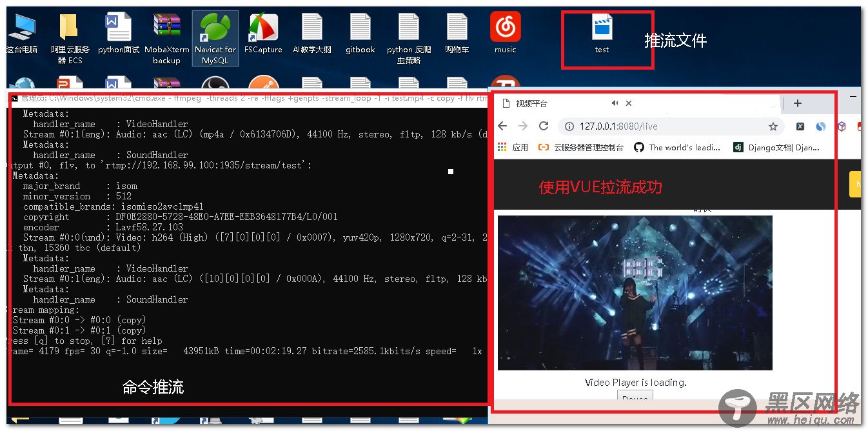Open the MobaXterm backup archive
This screenshot has height=431, width=868.
pyautogui.click(x=166, y=37)
